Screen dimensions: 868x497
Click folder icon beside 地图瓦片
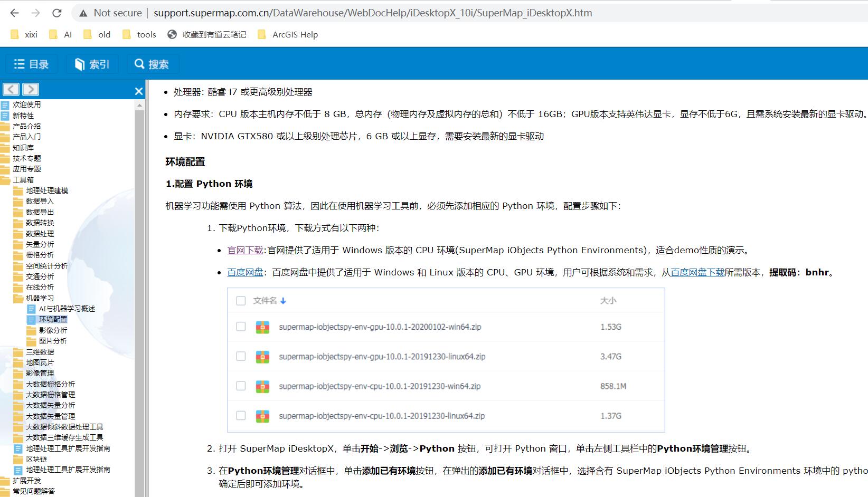(x=18, y=362)
